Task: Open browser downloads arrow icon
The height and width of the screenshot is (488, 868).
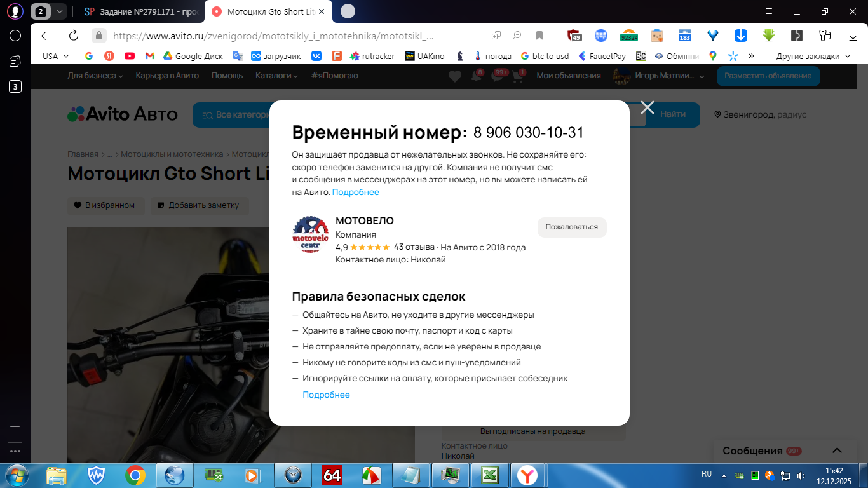Action: click(x=853, y=36)
